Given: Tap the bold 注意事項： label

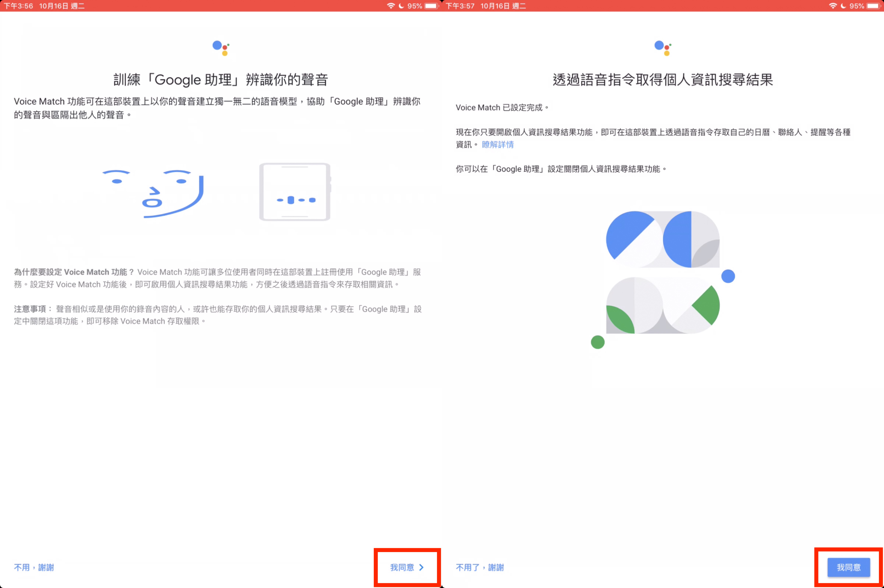Looking at the screenshot, I should pos(34,309).
